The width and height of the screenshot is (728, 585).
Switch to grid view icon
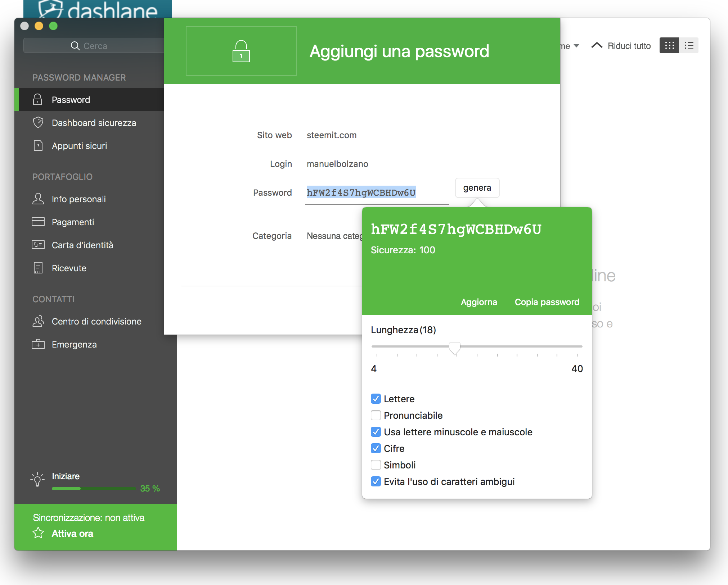tap(669, 45)
